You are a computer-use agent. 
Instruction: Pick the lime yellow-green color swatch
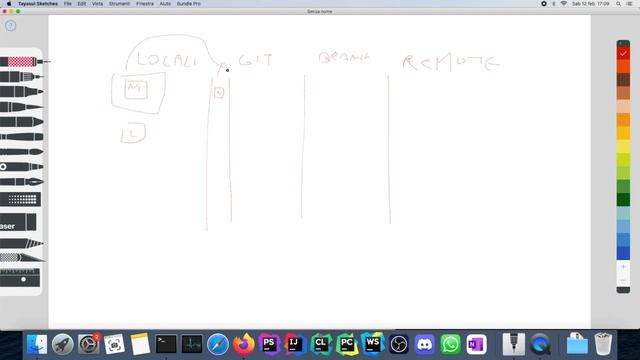[623, 160]
